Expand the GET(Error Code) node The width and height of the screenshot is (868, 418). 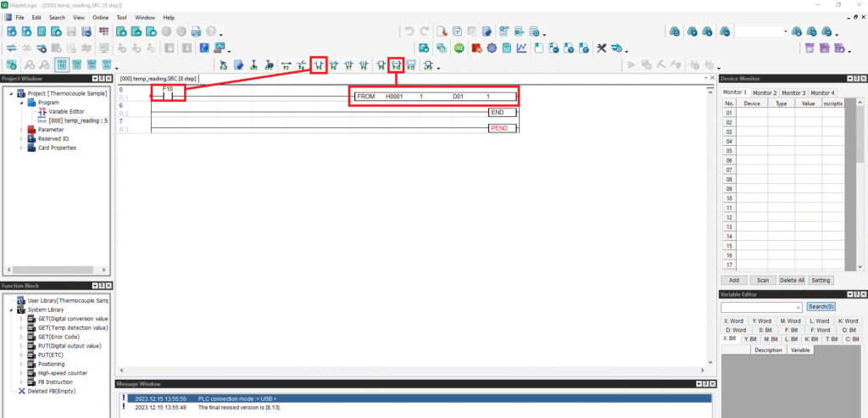tap(21, 337)
